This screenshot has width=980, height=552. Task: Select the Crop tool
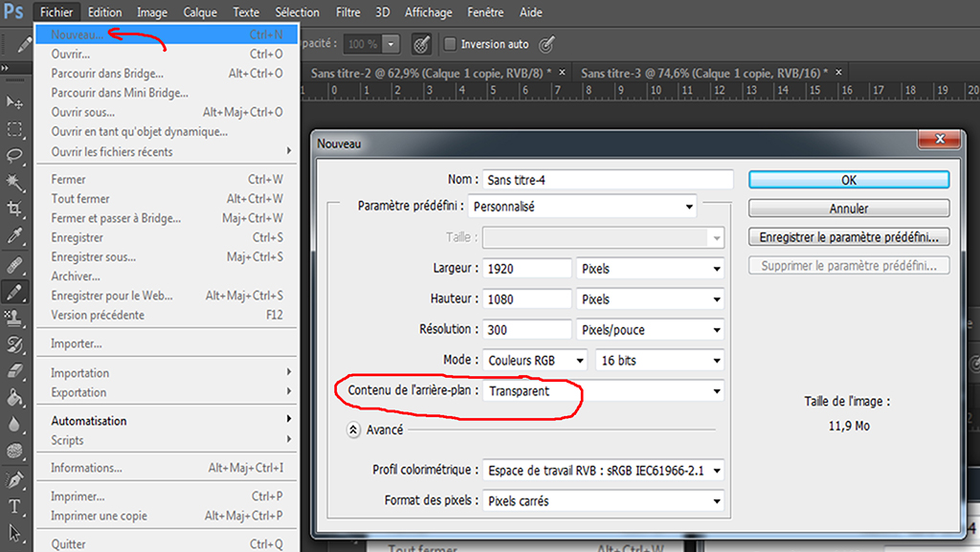click(13, 209)
